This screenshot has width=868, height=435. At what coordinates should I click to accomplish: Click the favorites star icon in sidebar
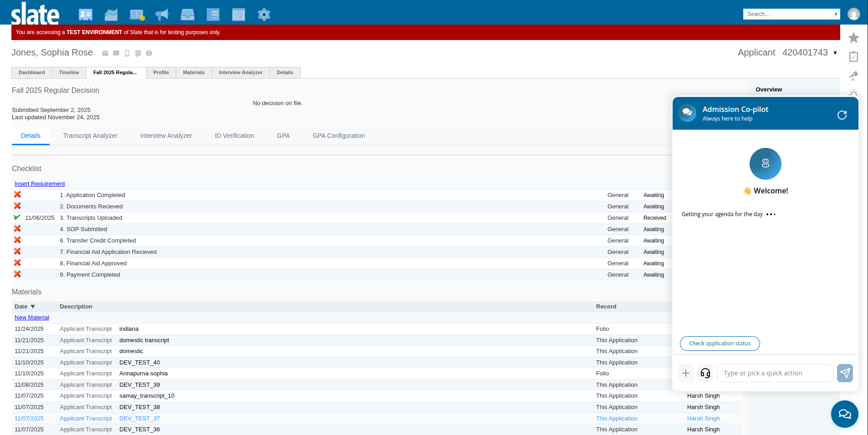pyautogui.click(x=853, y=38)
